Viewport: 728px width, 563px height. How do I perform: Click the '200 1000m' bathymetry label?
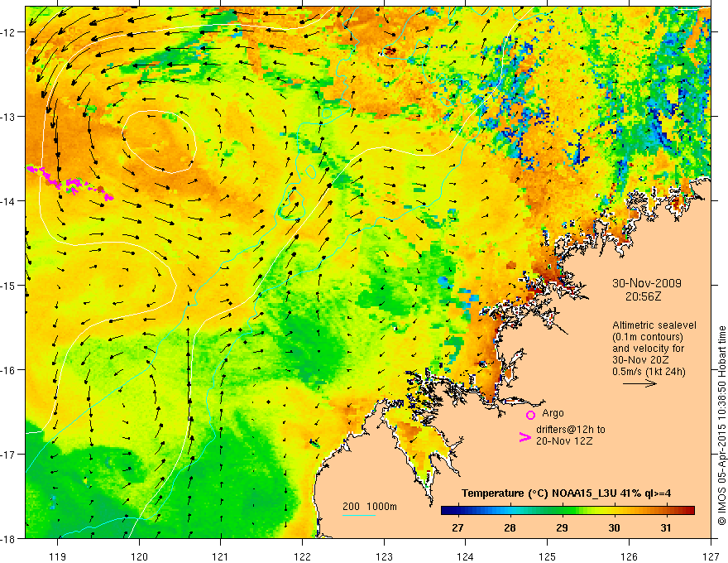370,507
